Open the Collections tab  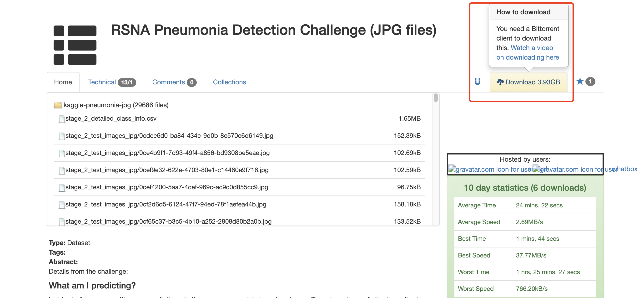229,82
